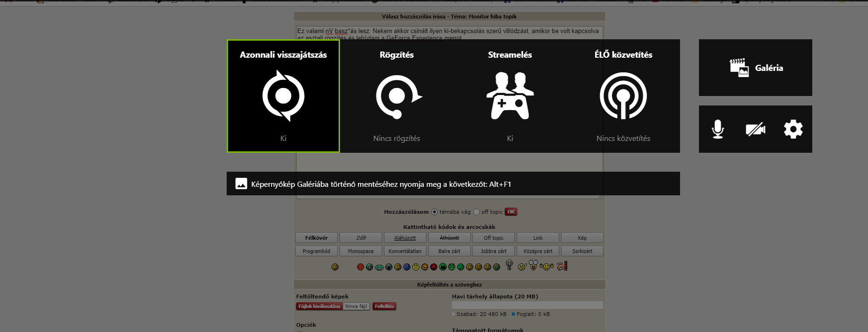The height and width of the screenshot is (332, 868).
Task: Click the Havi tárhely állapota storage bar
Action: (528, 305)
